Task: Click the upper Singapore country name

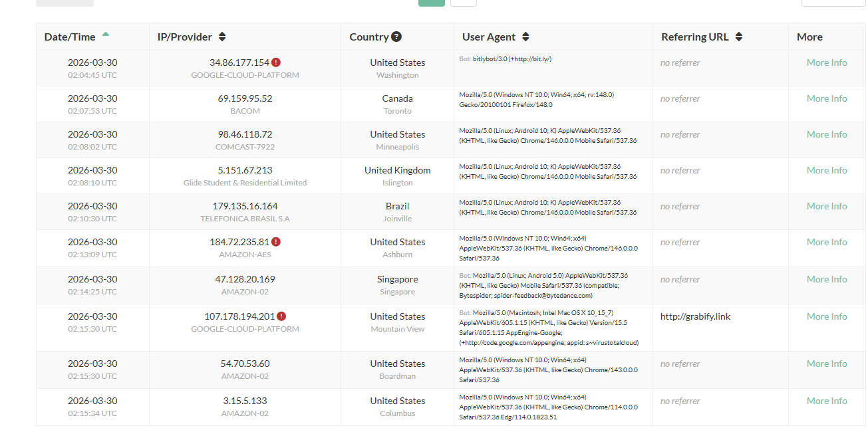Action: (397, 279)
